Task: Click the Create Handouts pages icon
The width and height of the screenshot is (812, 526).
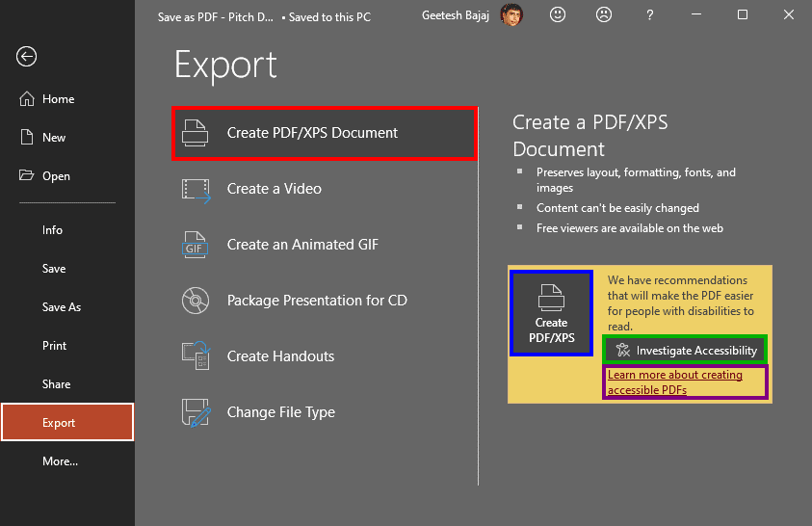Action: (196, 355)
